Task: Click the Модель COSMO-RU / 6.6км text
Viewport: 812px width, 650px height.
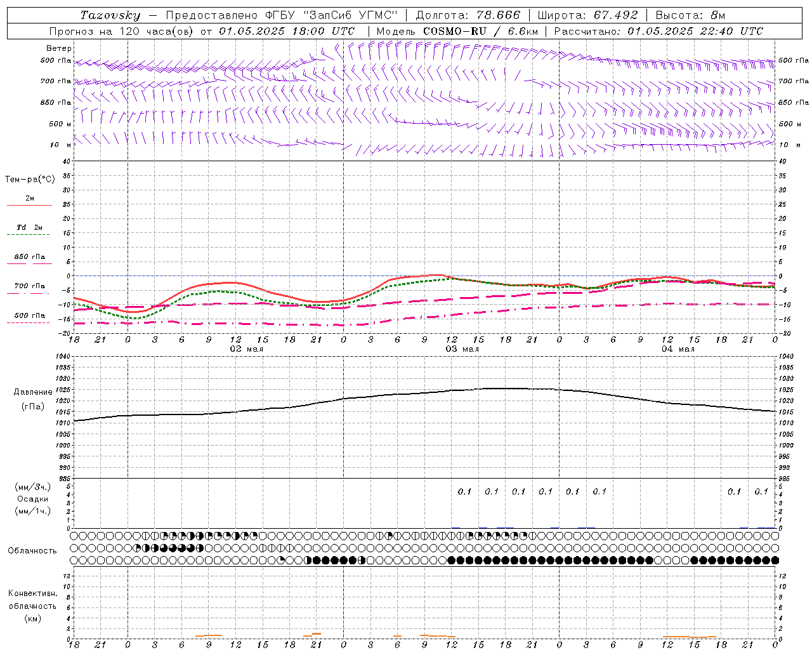Action: click(457, 31)
